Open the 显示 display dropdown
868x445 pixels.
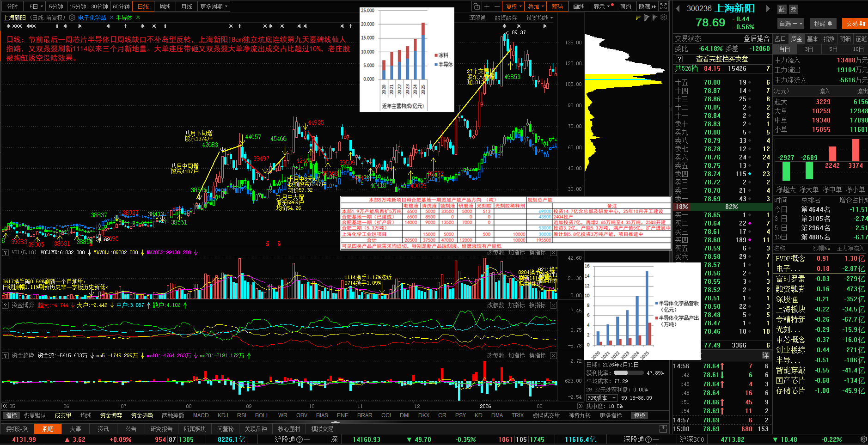[x=603, y=6]
